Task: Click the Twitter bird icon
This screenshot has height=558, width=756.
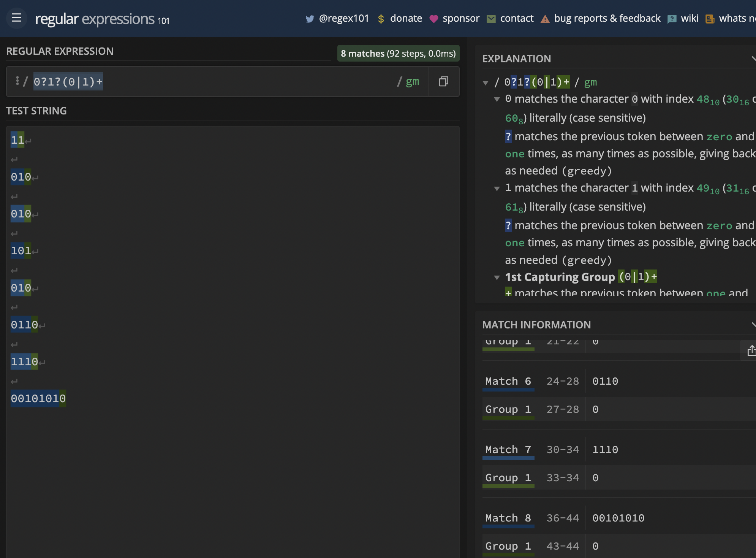Action: (310, 19)
